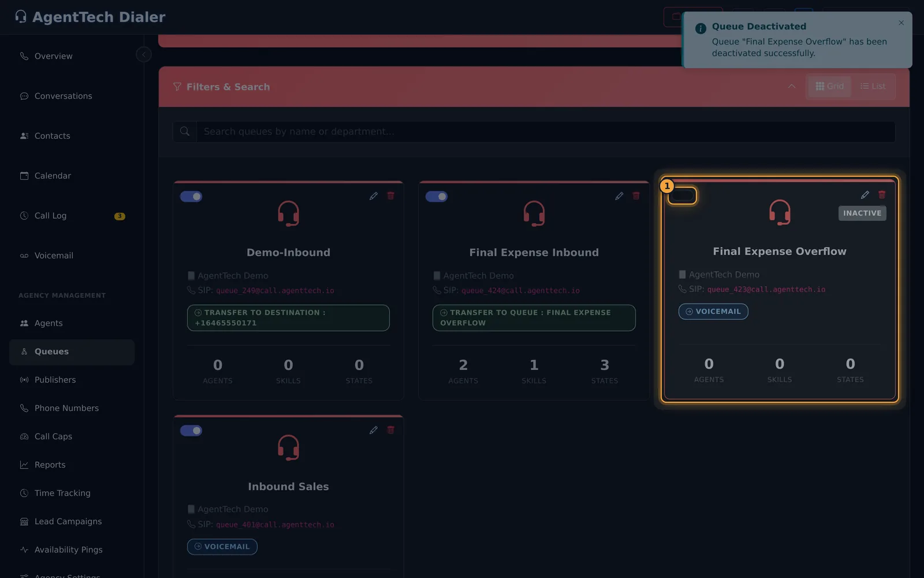Image resolution: width=924 pixels, height=578 pixels.
Task: Click the search magnifier icon
Action: [x=185, y=132]
